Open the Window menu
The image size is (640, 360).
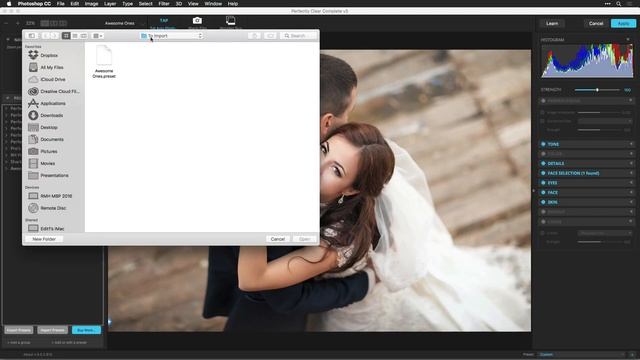tap(213, 4)
